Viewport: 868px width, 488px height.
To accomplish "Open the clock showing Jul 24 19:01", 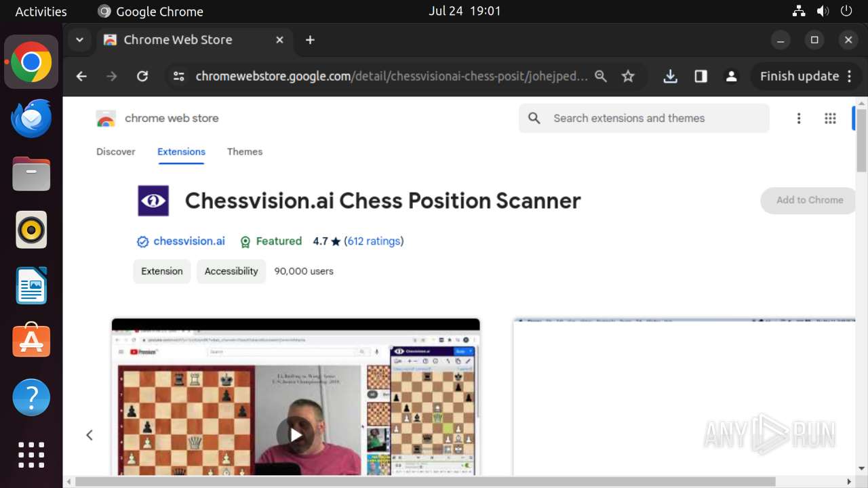I will coord(465,11).
